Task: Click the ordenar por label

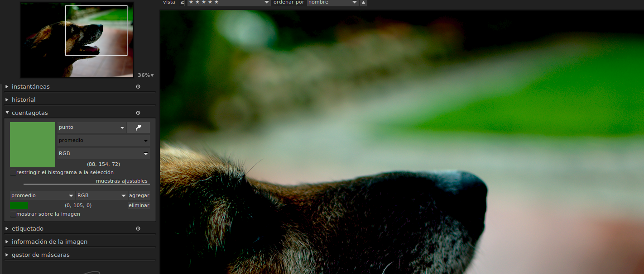Action: [x=289, y=2]
